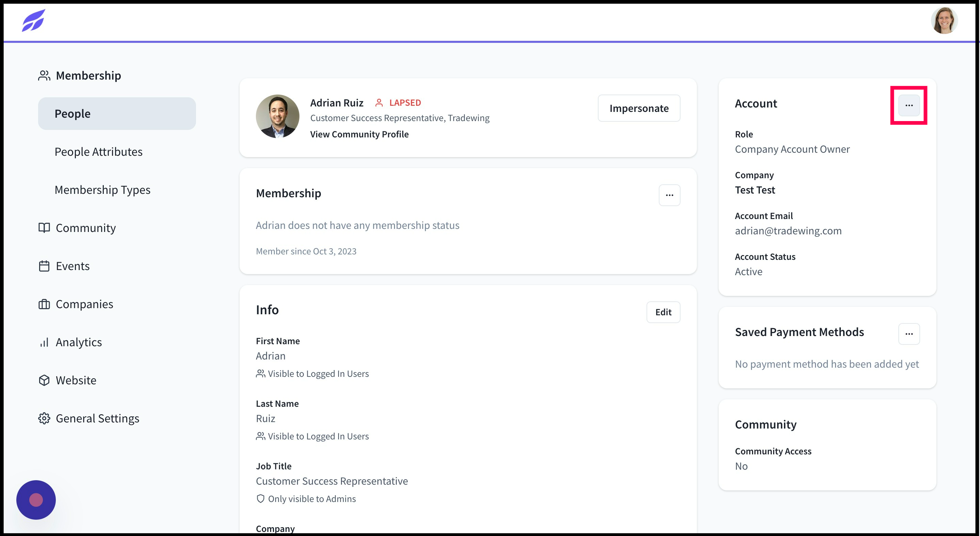This screenshot has height=536, width=980.
Task: Click the shield icon under Job Title
Action: pos(261,498)
